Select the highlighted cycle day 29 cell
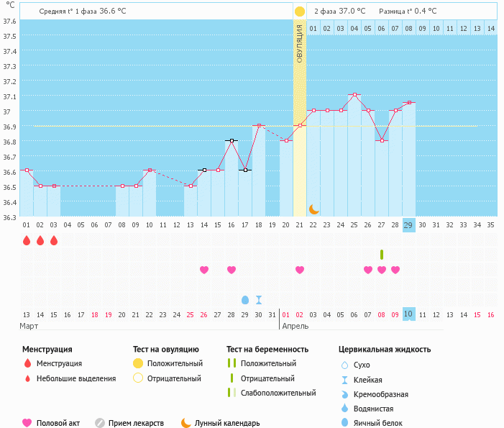504x428 pixels. (408, 224)
